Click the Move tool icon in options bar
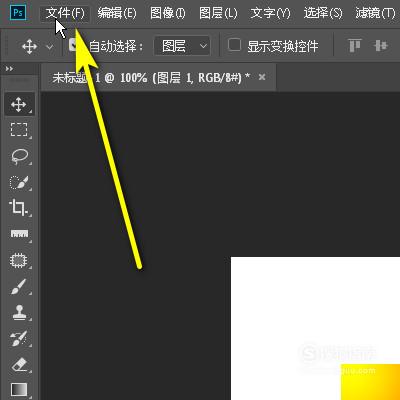Screen dimensions: 400x400 30,46
